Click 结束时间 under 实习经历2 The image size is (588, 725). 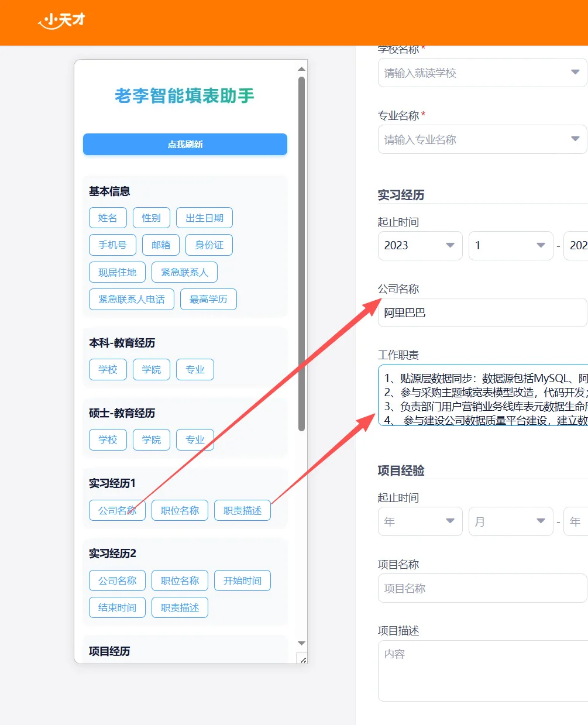117,607
